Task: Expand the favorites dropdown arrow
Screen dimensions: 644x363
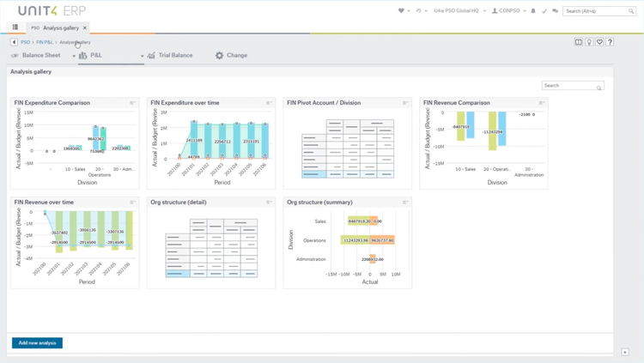Action: (409, 11)
